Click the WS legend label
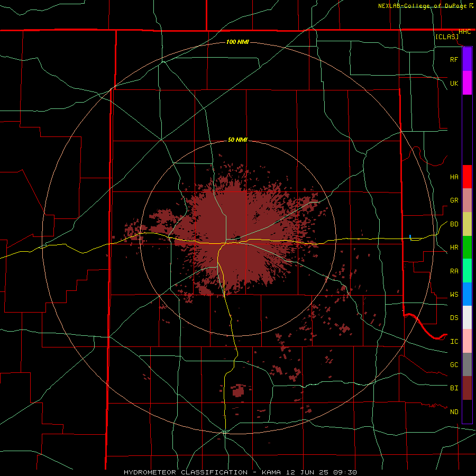Viewport: 476px width, 476px height. click(x=454, y=295)
